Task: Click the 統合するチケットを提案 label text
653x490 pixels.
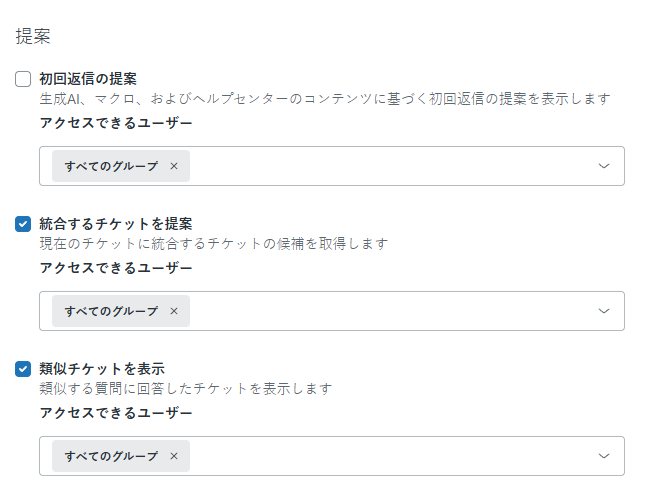Action: [x=115, y=224]
